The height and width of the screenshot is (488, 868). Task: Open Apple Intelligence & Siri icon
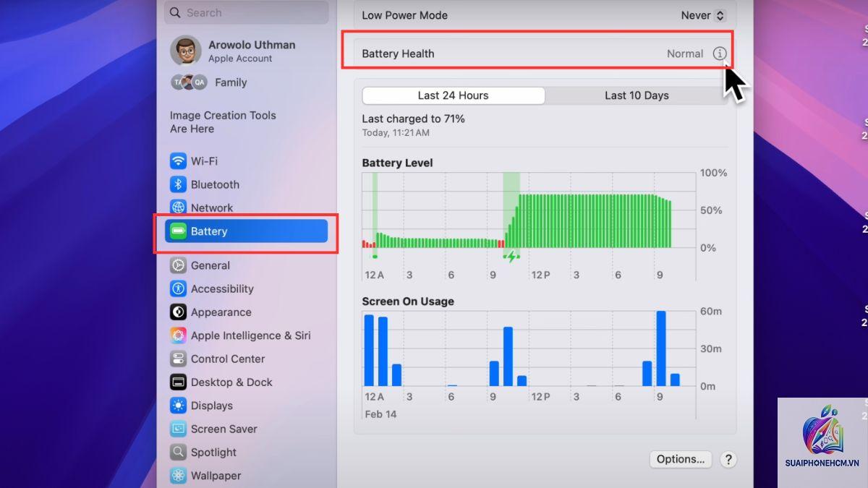tap(178, 335)
